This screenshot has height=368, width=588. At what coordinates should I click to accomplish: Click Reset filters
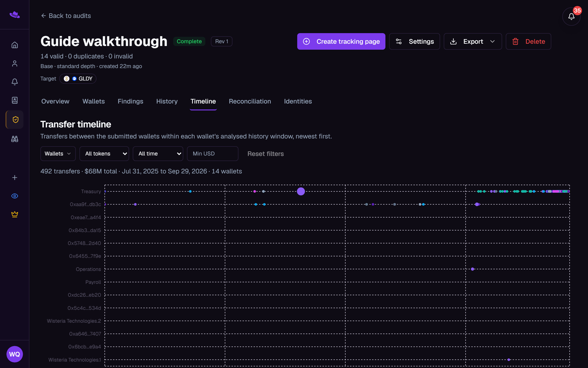click(266, 154)
